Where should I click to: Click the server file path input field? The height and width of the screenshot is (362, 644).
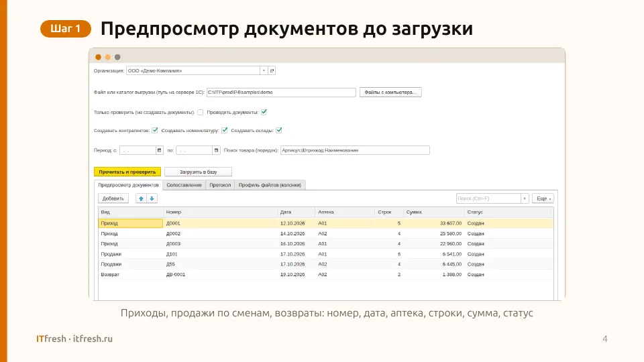pos(281,93)
